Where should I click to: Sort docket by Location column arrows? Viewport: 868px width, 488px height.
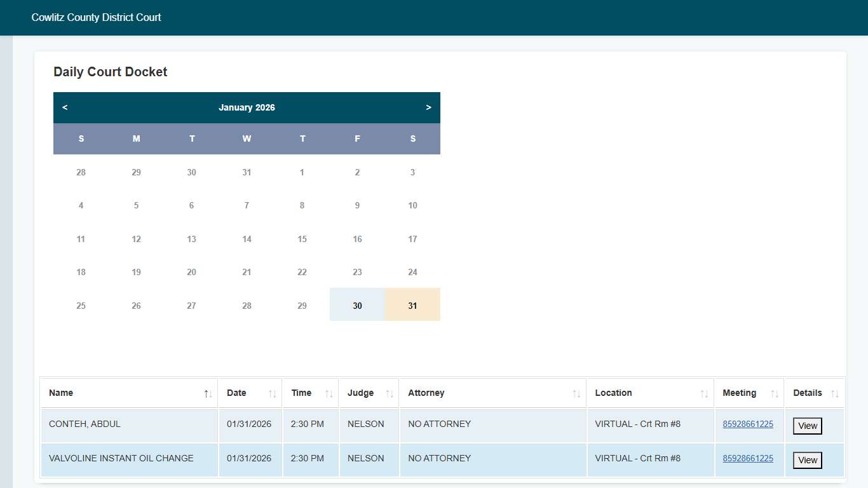704,394
